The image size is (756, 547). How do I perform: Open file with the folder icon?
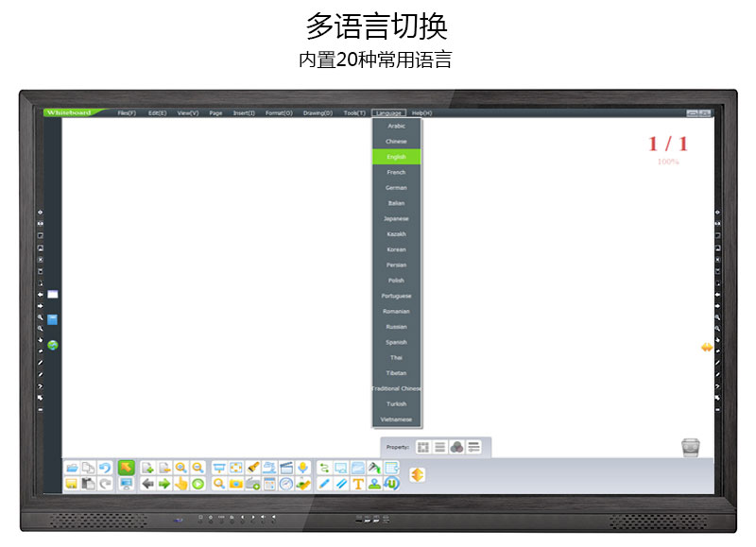pyautogui.click(x=72, y=468)
